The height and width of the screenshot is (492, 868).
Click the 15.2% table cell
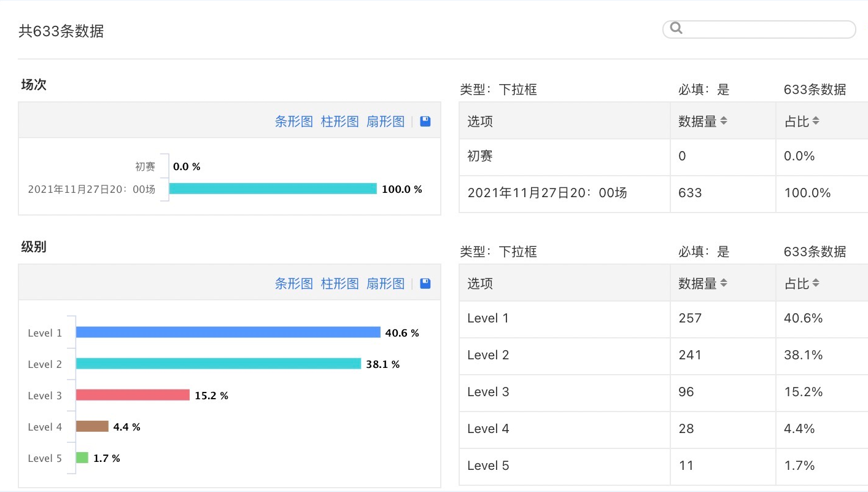coord(822,392)
